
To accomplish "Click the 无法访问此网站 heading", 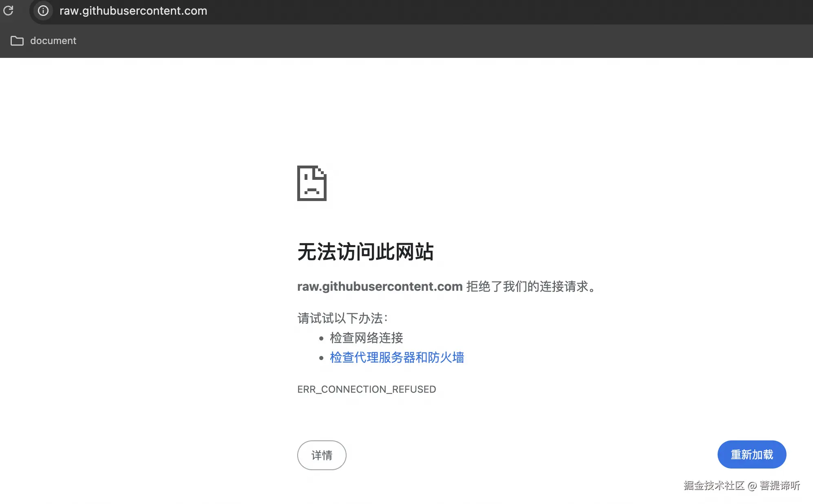I will tap(365, 252).
